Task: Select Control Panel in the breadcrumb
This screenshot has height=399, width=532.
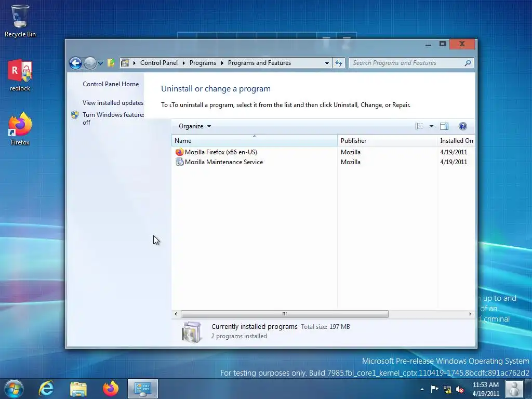Action: coord(159,63)
